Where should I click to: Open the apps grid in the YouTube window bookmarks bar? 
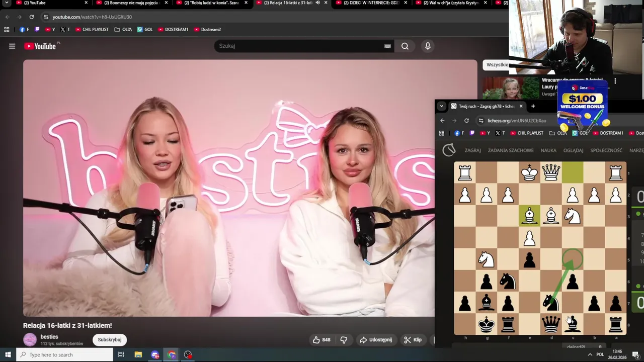pyautogui.click(x=7, y=30)
